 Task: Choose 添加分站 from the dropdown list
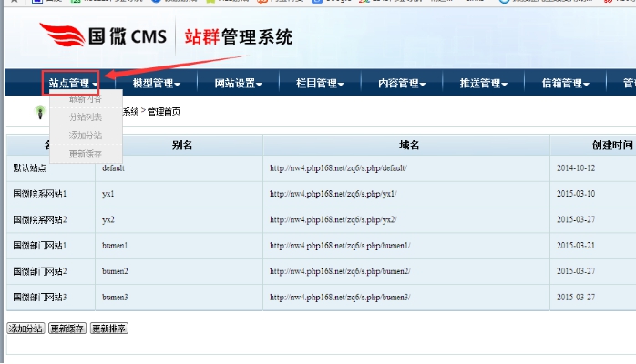[x=86, y=136]
